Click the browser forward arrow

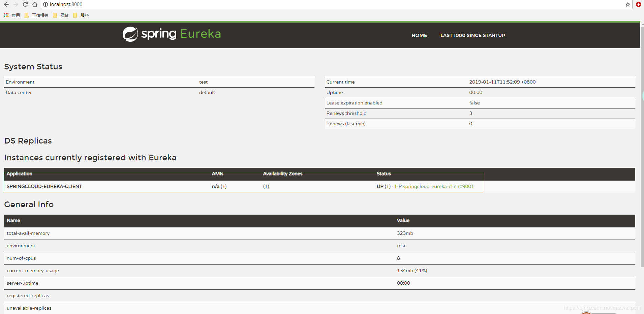tap(16, 4)
